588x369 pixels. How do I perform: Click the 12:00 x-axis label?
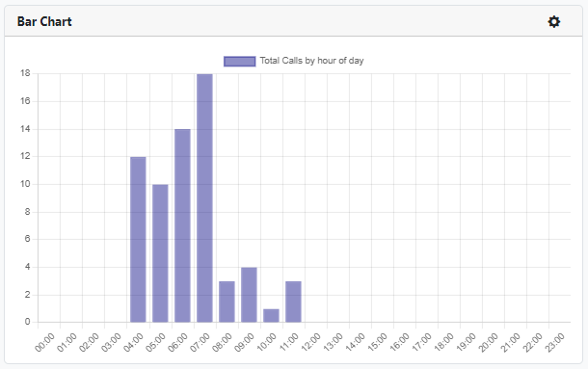click(311, 342)
